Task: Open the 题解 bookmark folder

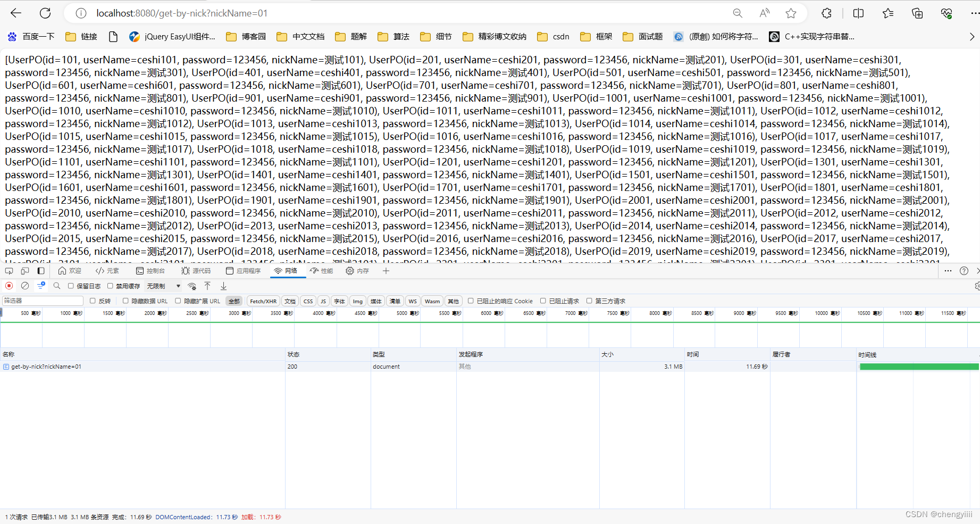Action: [351, 37]
